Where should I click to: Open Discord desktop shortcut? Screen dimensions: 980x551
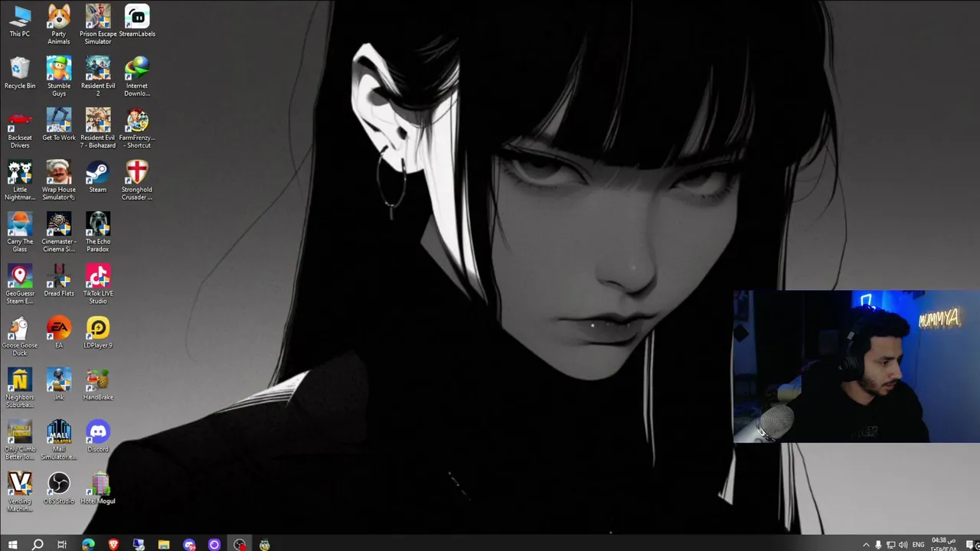[98, 437]
